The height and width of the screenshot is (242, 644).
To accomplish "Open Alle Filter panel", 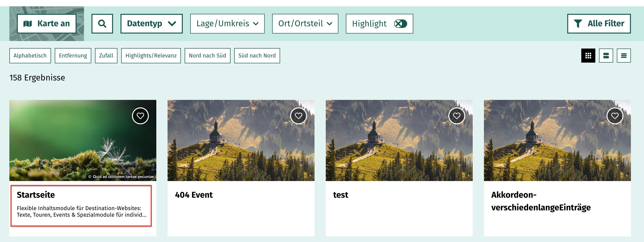I will 599,23.
